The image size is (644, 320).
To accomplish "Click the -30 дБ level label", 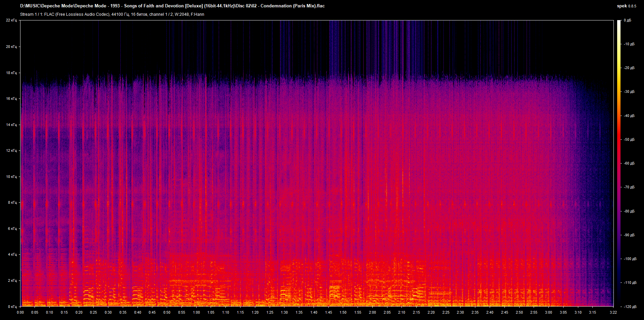I will tap(629, 91).
